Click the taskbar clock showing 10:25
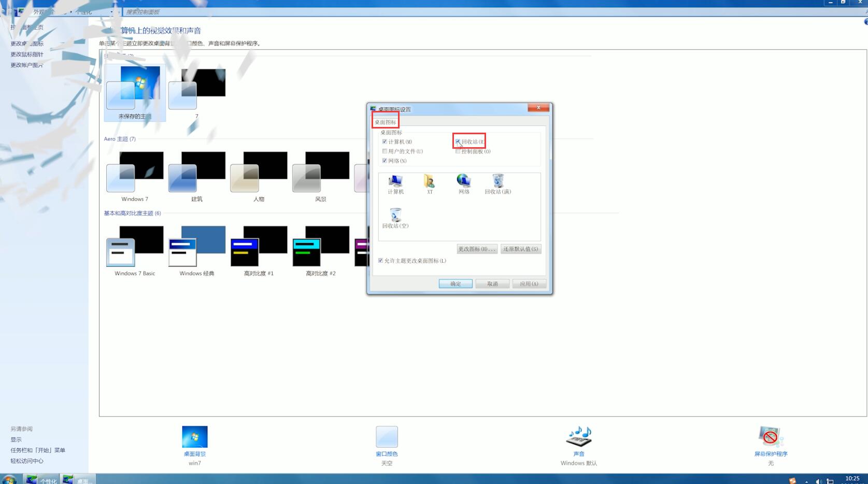 [x=852, y=480]
